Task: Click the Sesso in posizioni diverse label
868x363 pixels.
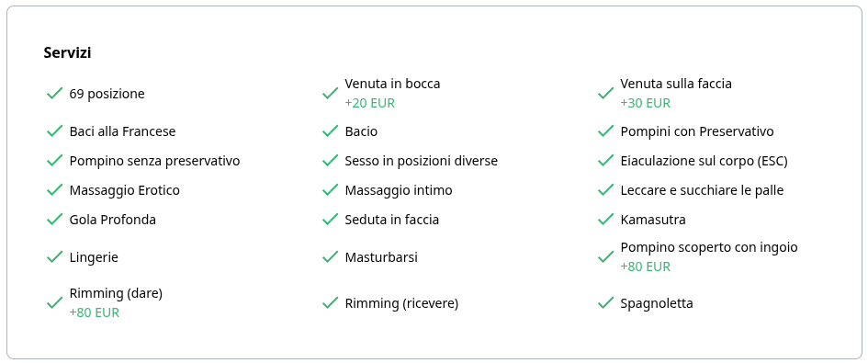Action: click(422, 161)
